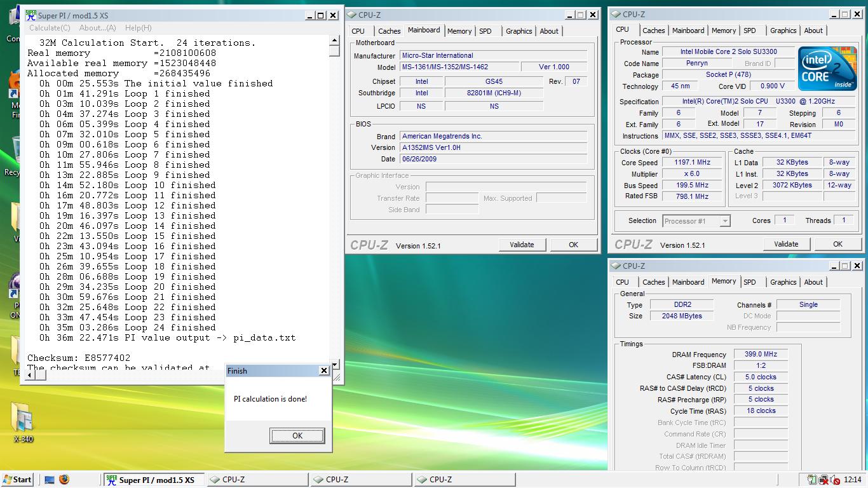Open Mainboard tab in the Processor CPU-Z window

(x=688, y=30)
